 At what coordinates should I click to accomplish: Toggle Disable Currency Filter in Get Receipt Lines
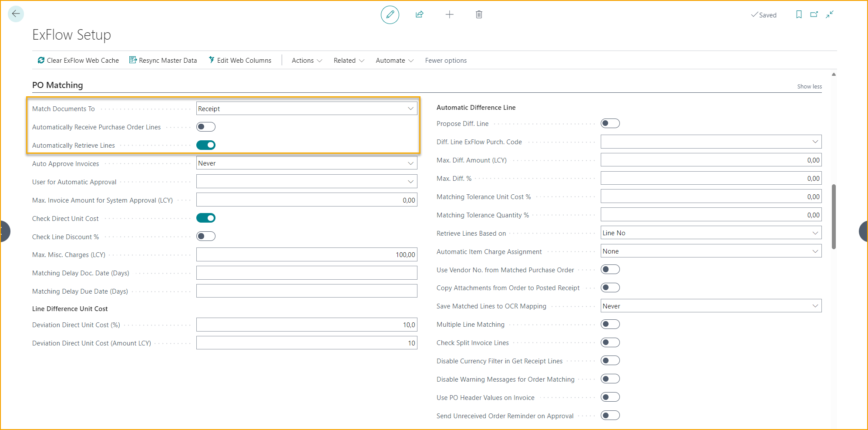pos(610,361)
